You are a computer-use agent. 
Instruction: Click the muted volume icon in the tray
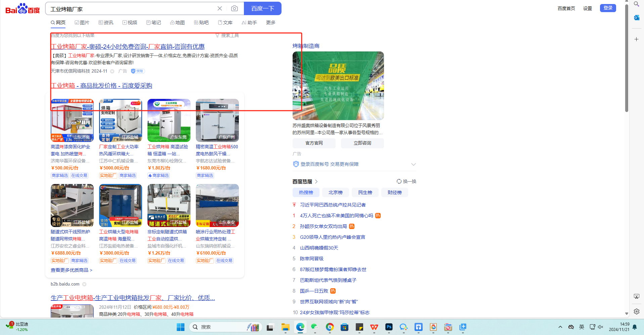[x=601, y=327]
